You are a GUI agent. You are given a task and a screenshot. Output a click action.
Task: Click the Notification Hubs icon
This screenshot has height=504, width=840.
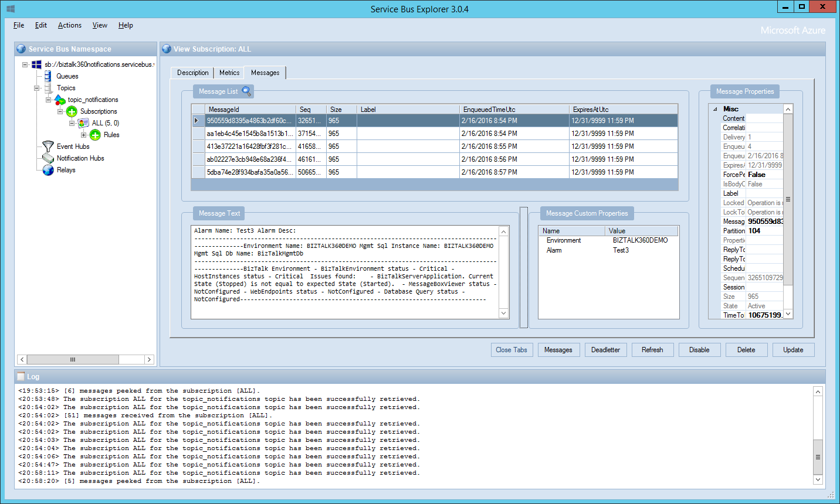(x=48, y=158)
